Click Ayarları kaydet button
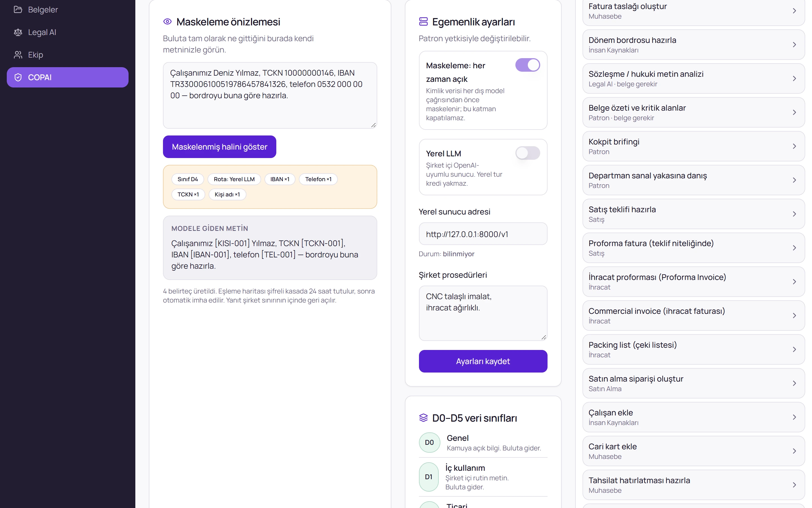812x508 pixels. click(483, 361)
